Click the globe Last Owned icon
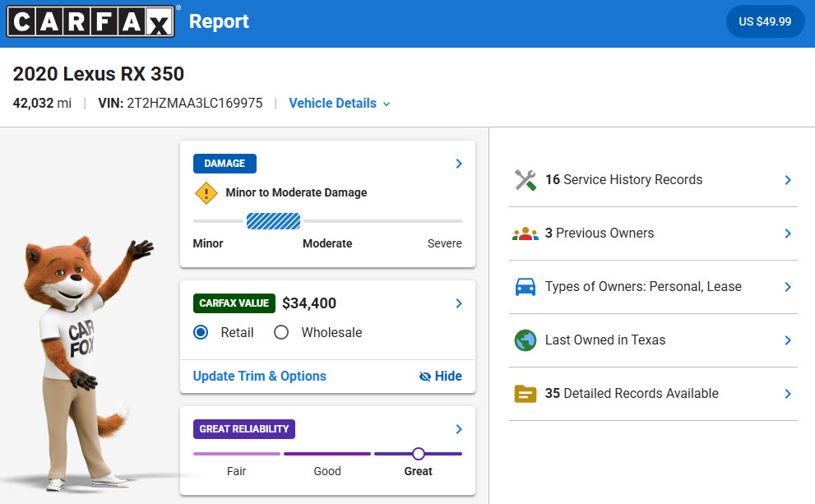Screen dimensions: 815x504 point(526,340)
